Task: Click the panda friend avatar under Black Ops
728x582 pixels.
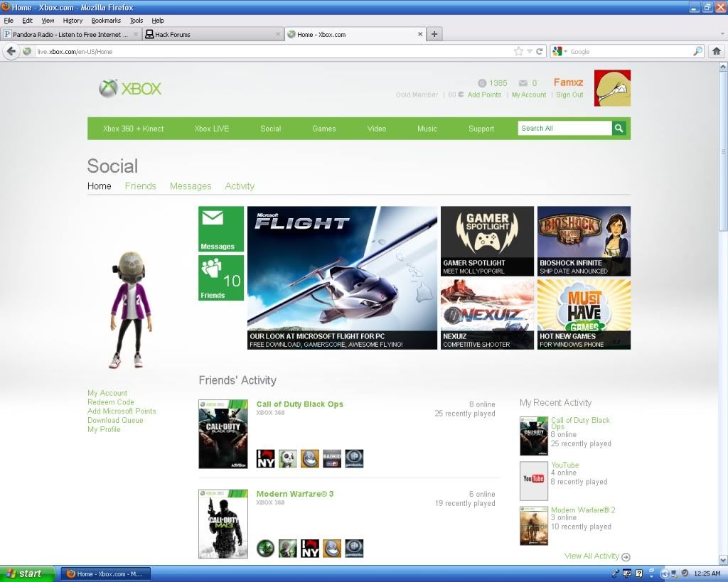Action: pos(288,458)
